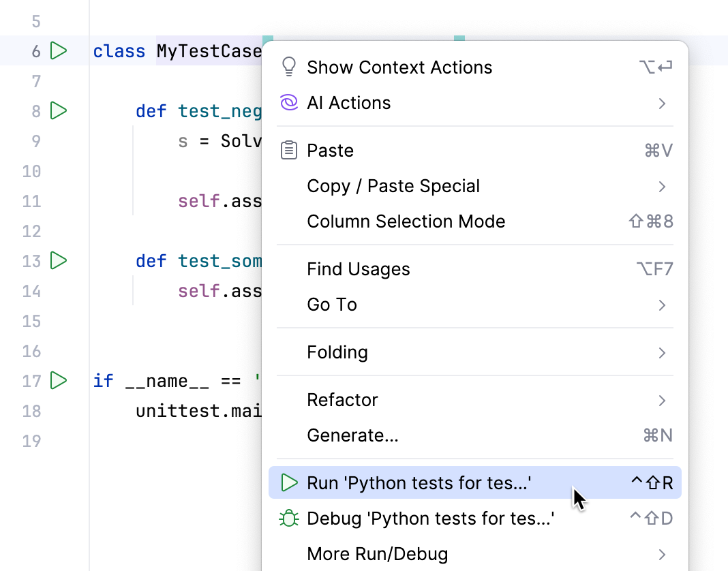The image size is (728, 571).
Task: Click Generate... in the context menu
Action: pos(352,435)
